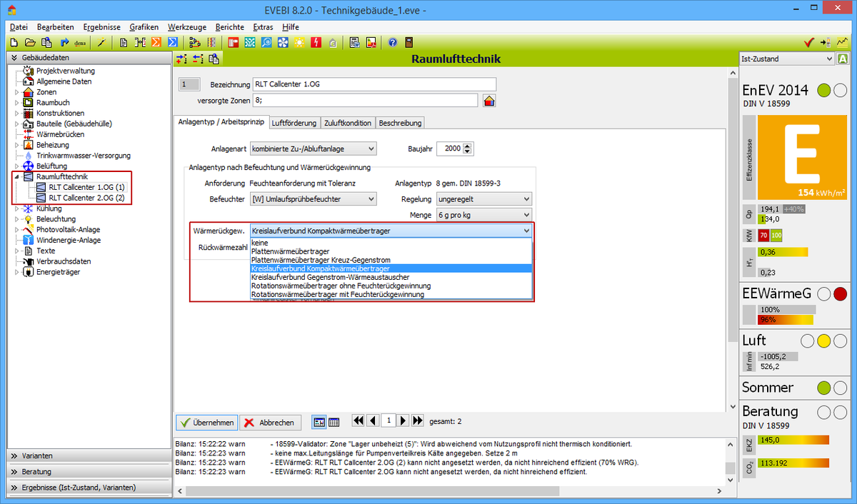Viewport: 857px width, 504px height.
Task: Select Photovoltaik-Anlage in the tree
Action: (68, 230)
